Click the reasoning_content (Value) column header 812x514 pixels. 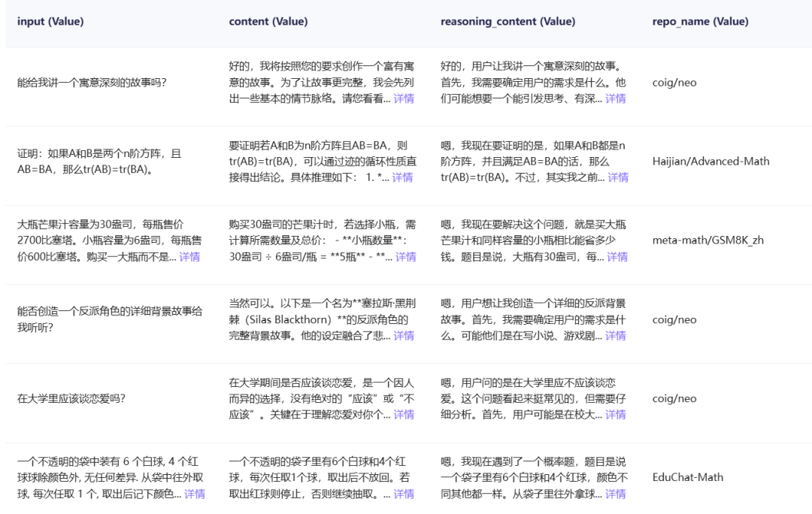[x=508, y=21]
